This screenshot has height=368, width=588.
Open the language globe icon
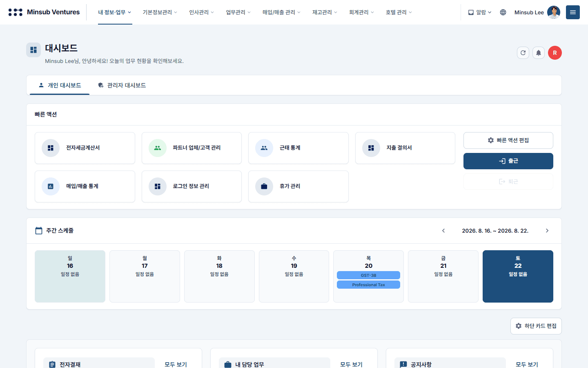point(503,12)
